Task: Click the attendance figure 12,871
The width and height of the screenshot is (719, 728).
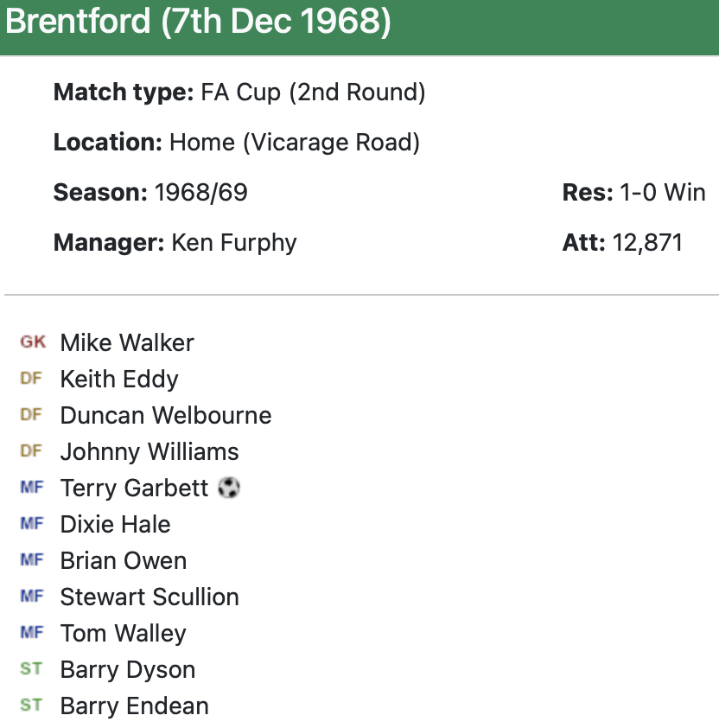Action: [647, 242]
